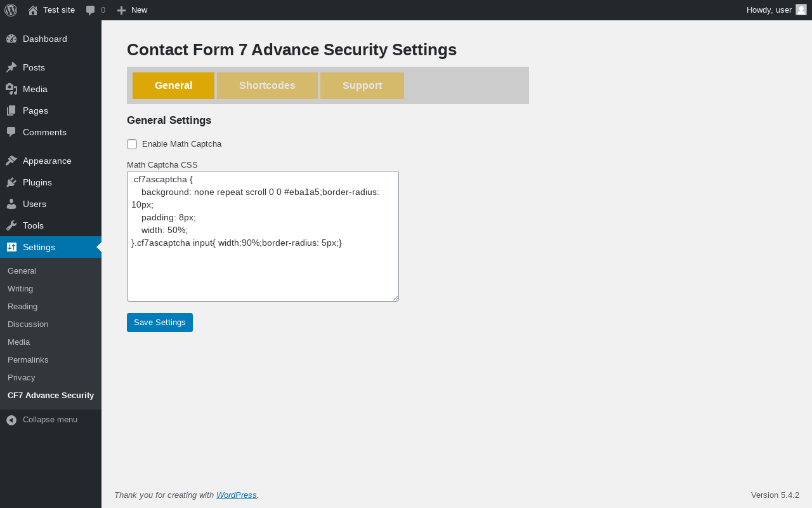Open the Pages menu item
This screenshot has width=812, height=508.
coord(51,110)
